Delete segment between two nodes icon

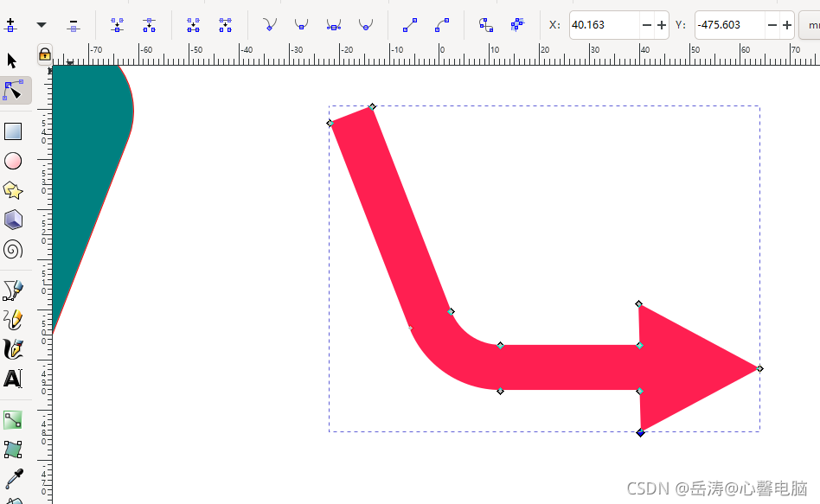tap(226, 24)
